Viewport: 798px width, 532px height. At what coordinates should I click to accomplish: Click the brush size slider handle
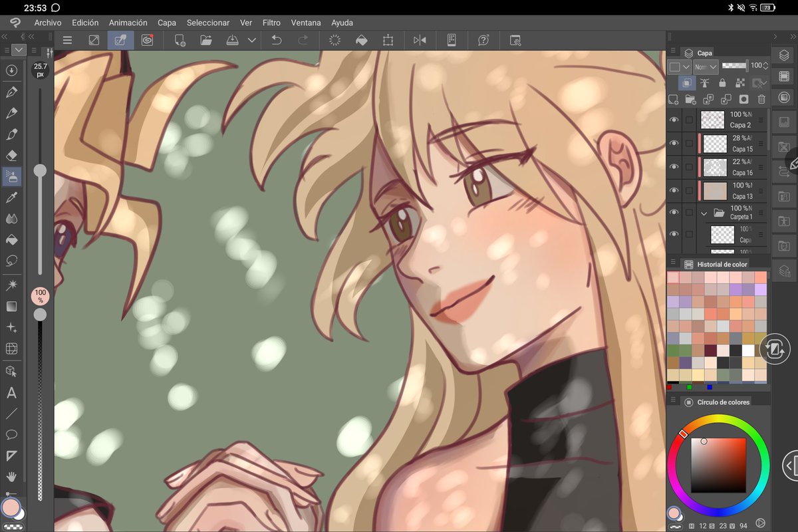pyautogui.click(x=40, y=171)
